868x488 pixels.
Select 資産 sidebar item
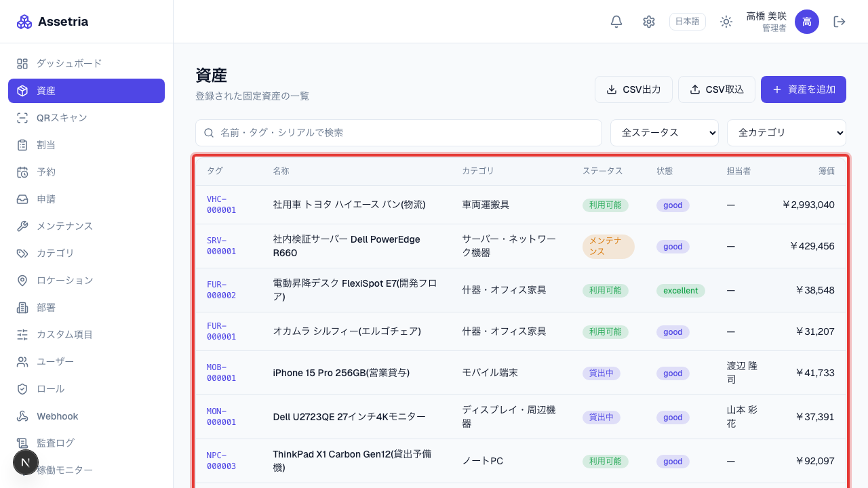pyautogui.click(x=86, y=91)
